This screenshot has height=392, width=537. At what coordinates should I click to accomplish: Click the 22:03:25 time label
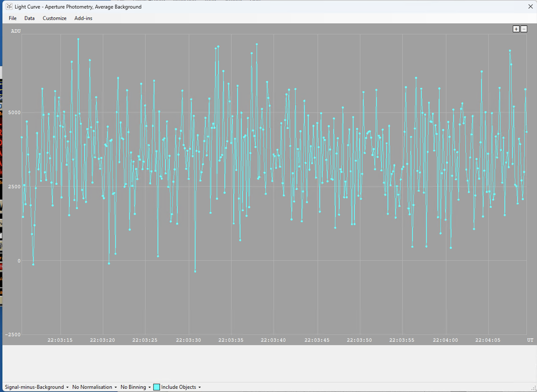pos(145,340)
